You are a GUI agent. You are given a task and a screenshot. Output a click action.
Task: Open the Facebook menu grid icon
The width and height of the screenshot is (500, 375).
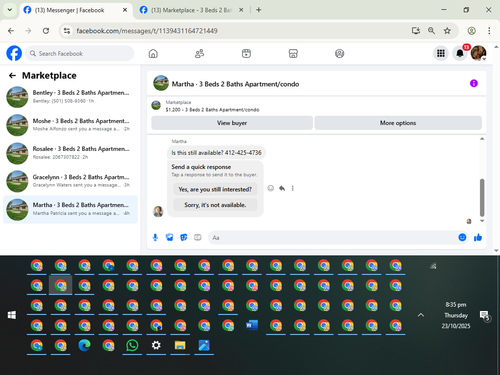point(441,53)
